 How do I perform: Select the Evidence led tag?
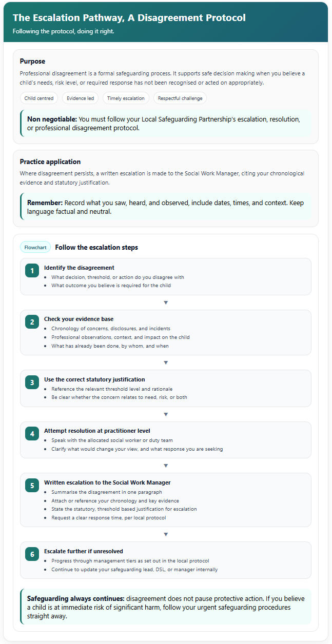pyautogui.click(x=80, y=98)
